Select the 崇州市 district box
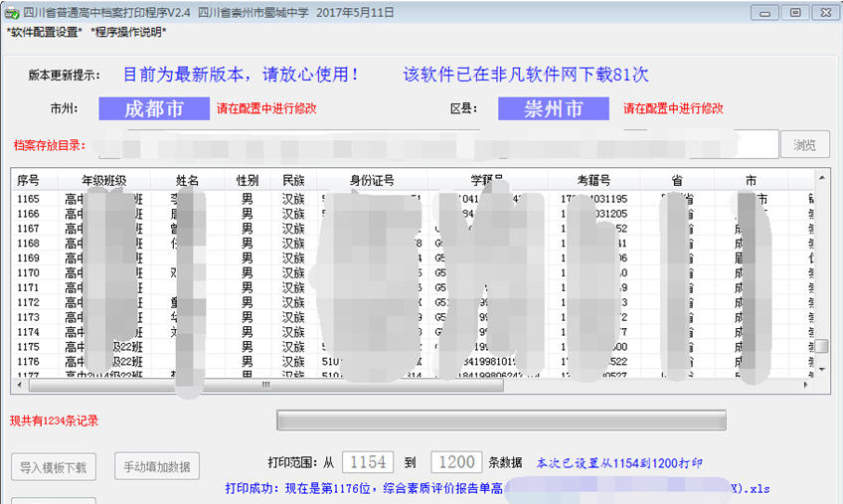Viewport: 843px width, 504px height. click(x=554, y=108)
